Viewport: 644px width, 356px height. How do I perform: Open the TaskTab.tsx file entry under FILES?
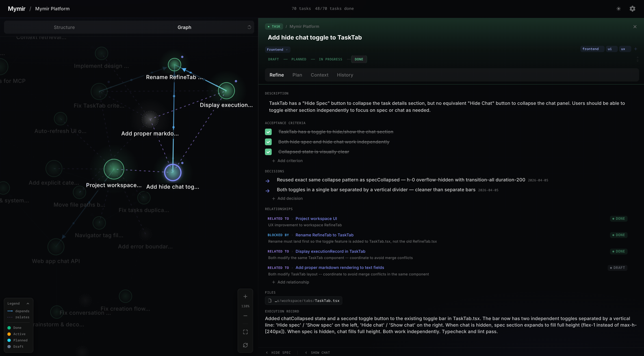tap(304, 300)
